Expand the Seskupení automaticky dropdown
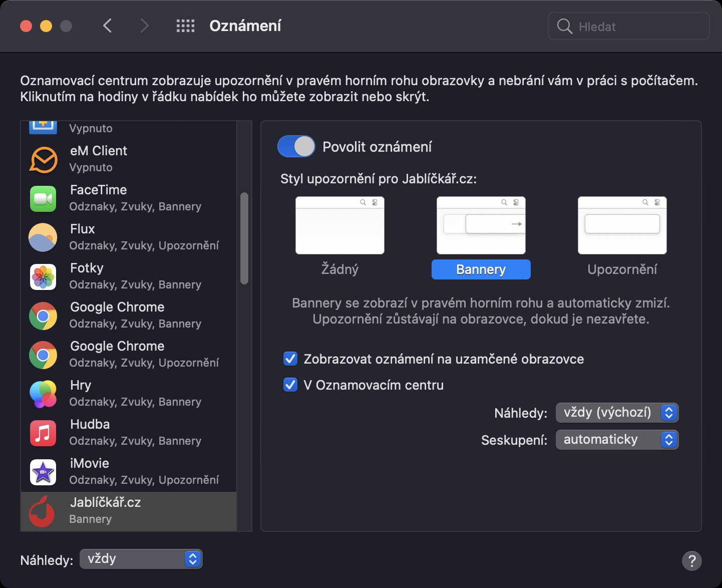Image resolution: width=722 pixels, height=588 pixels. click(617, 440)
